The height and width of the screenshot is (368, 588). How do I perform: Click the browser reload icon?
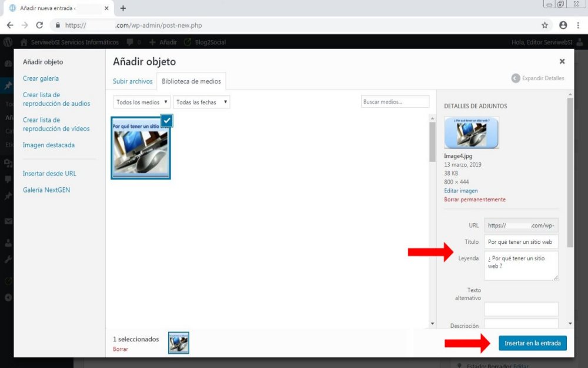[39, 25]
